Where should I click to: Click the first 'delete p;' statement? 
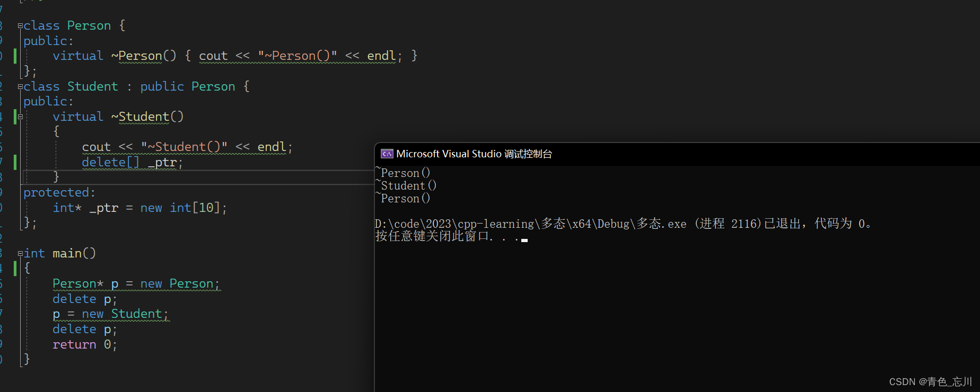[x=85, y=299]
